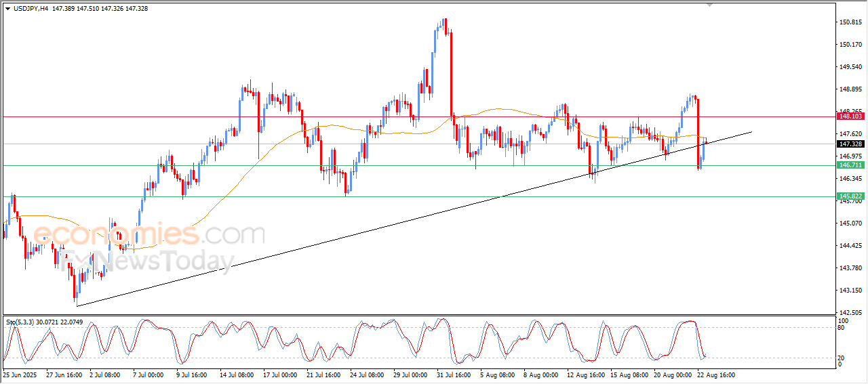
Task: Click the 12 Aug 16:00 time label
Action: click(x=585, y=375)
